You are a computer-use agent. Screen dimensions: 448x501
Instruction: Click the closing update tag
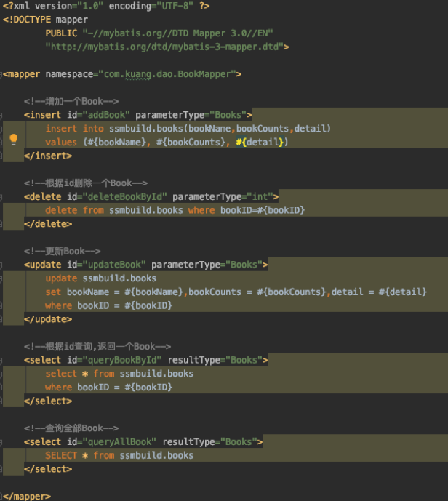(x=48, y=319)
